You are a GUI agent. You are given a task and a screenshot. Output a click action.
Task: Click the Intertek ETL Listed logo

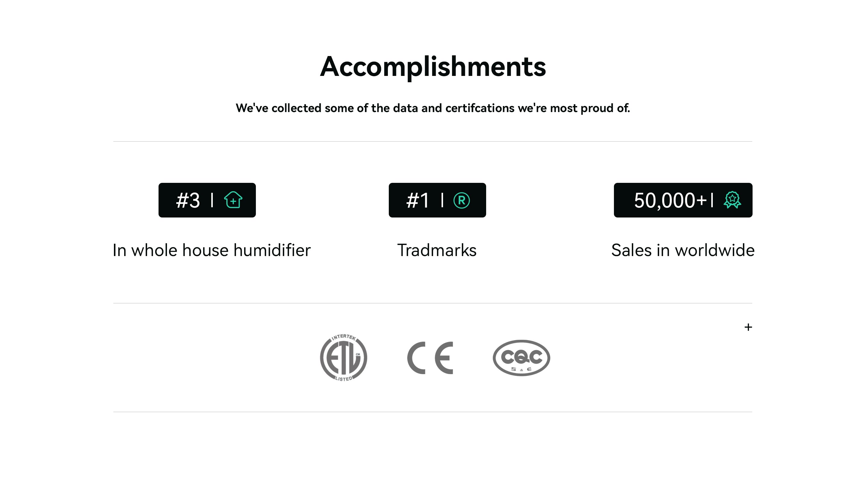tap(343, 358)
